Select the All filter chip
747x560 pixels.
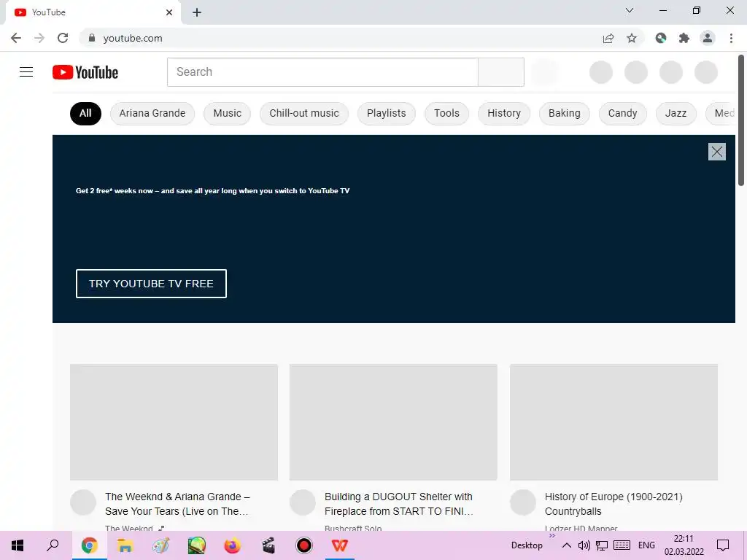(x=86, y=113)
